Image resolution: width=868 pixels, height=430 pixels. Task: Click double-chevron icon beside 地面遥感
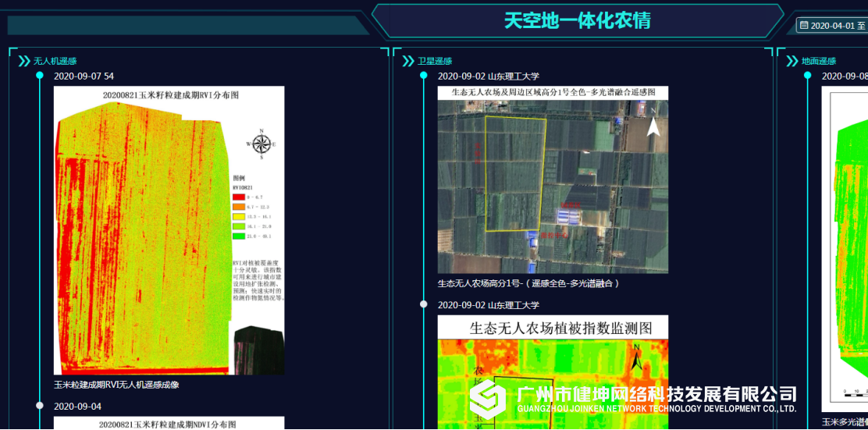click(792, 61)
